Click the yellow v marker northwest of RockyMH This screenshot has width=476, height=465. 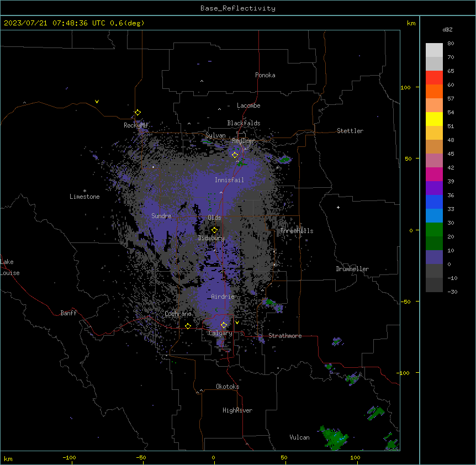pos(97,102)
